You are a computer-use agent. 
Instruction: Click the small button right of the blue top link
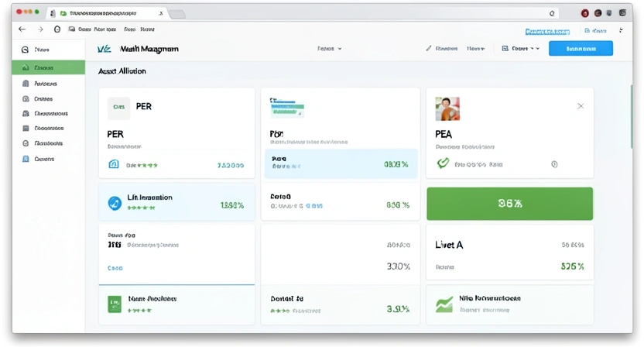point(595,31)
